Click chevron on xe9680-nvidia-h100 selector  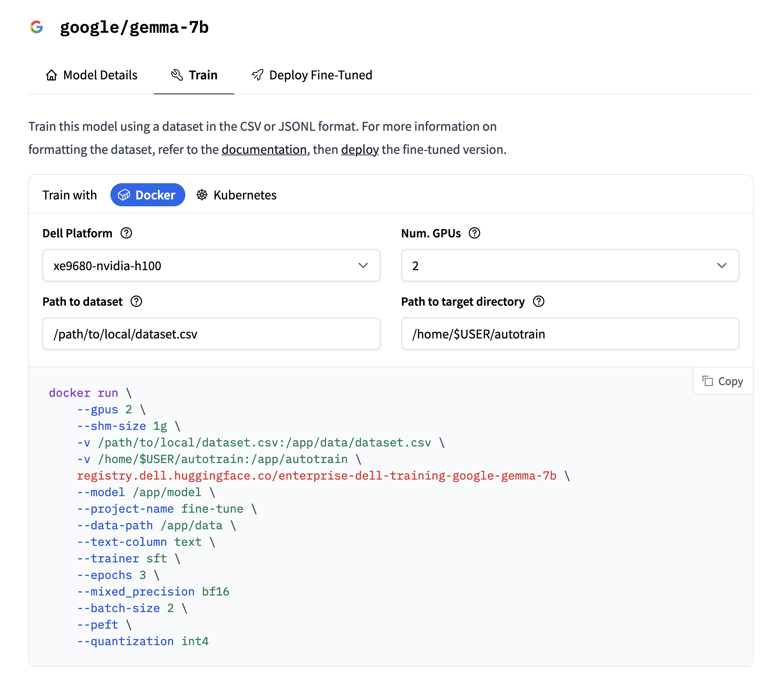pyautogui.click(x=363, y=266)
